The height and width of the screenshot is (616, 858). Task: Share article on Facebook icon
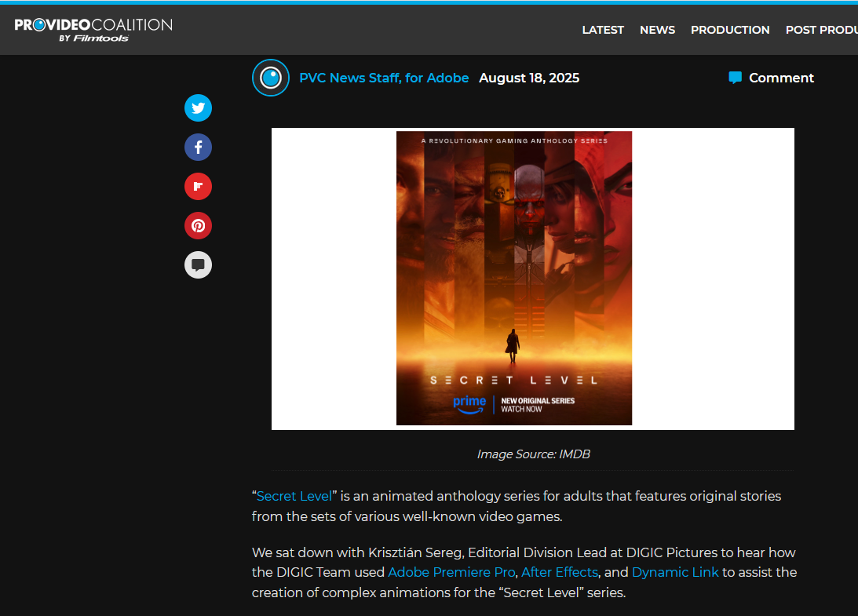point(198,147)
